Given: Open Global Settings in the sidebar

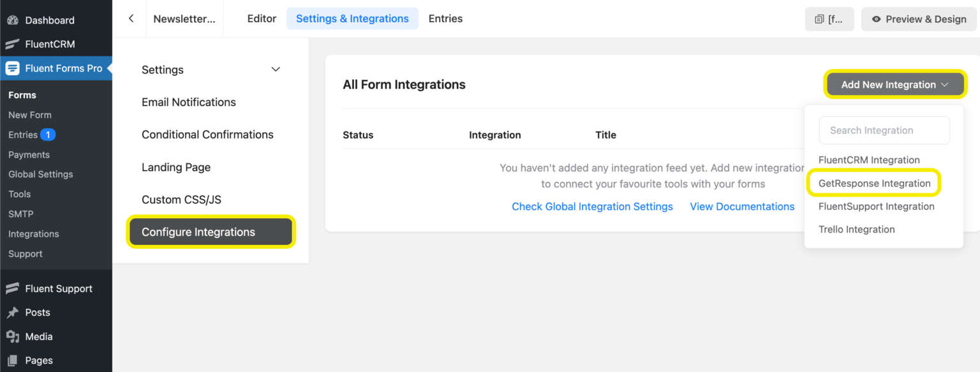Looking at the screenshot, I should click(x=41, y=174).
